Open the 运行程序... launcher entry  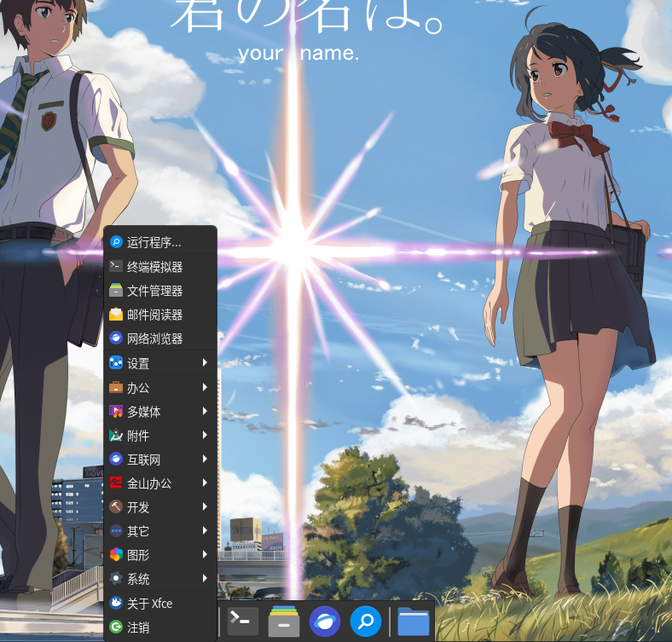tap(160, 242)
